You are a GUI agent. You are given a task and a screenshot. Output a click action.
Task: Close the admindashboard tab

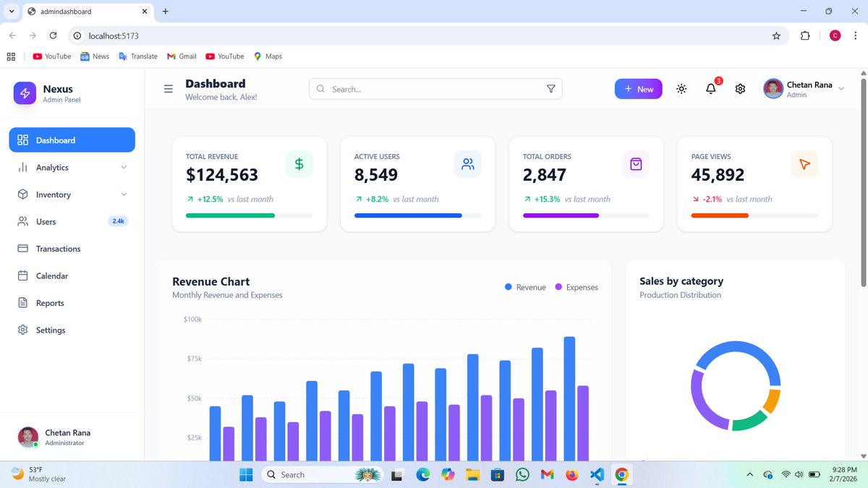coord(144,12)
